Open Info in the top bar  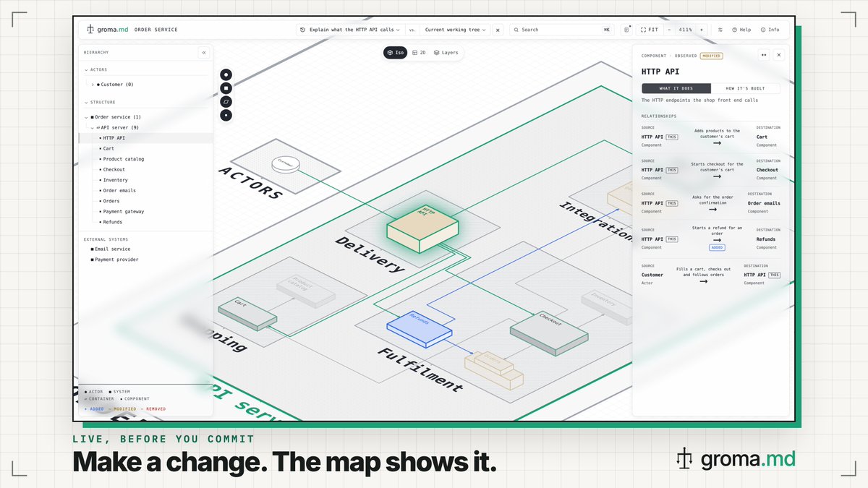(770, 30)
